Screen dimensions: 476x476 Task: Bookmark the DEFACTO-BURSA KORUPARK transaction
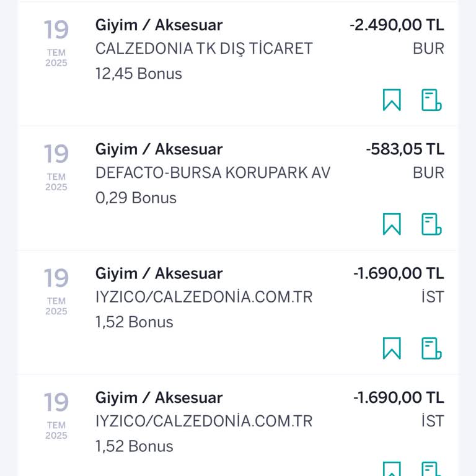[392, 224]
